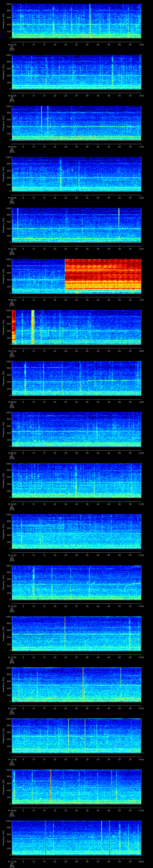Click the 16:09:00 start time label
This screenshot has width=153, height=868.
12,453
